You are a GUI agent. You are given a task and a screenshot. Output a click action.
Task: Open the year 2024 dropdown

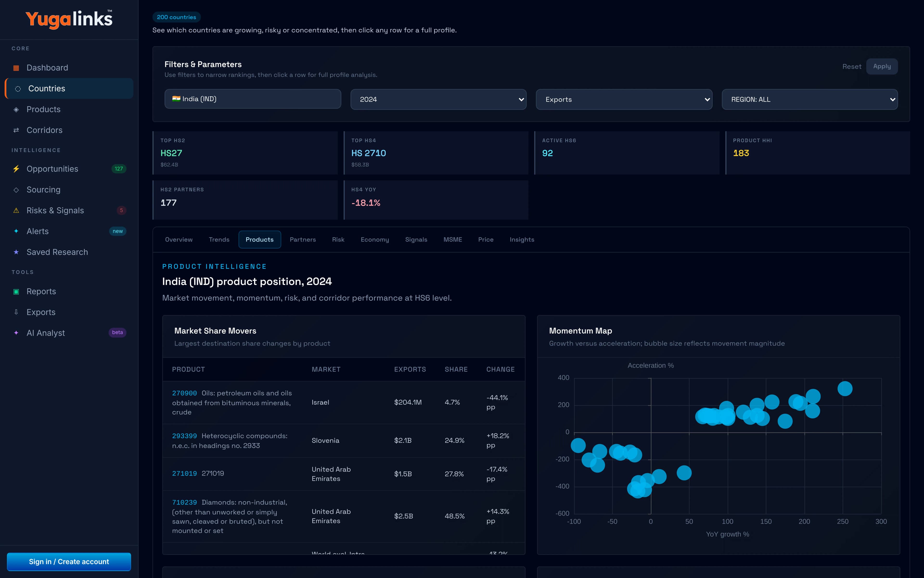click(x=438, y=99)
